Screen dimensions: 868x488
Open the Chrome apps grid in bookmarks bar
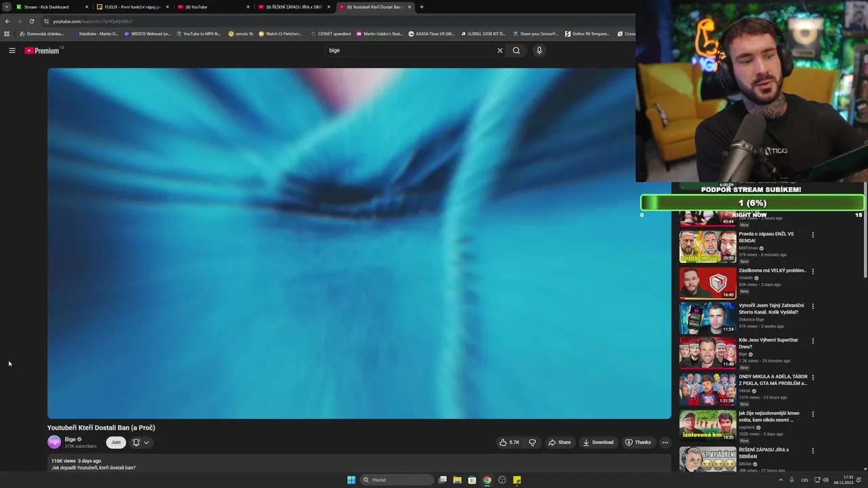pyautogui.click(x=7, y=33)
